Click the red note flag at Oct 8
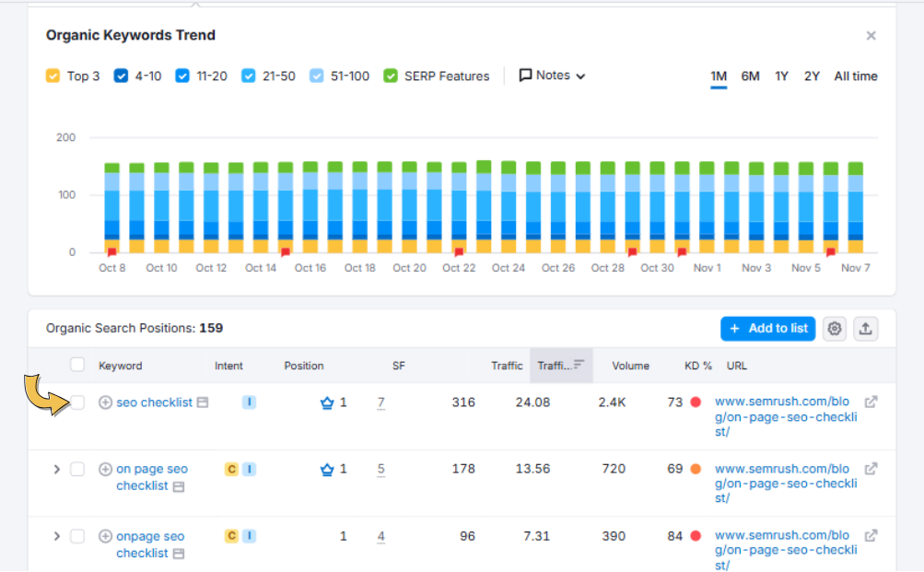 pos(111,252)
